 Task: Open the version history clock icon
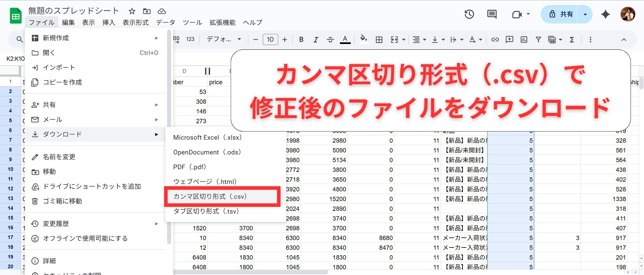click(x=469, y=14)
